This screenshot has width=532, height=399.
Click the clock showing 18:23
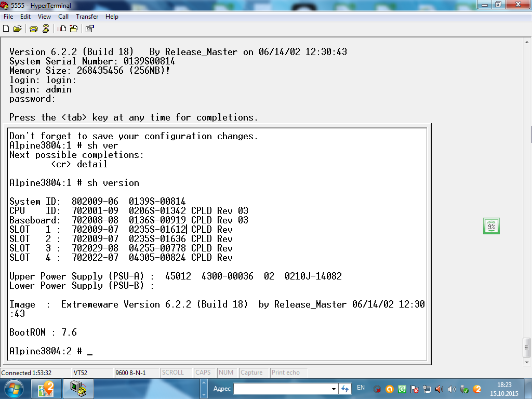504,385
